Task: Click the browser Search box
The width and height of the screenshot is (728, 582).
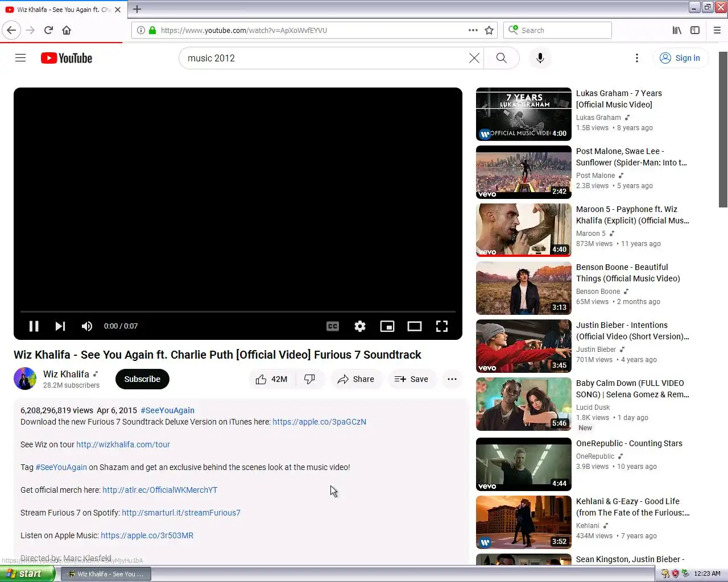Action: click(557, 30)
